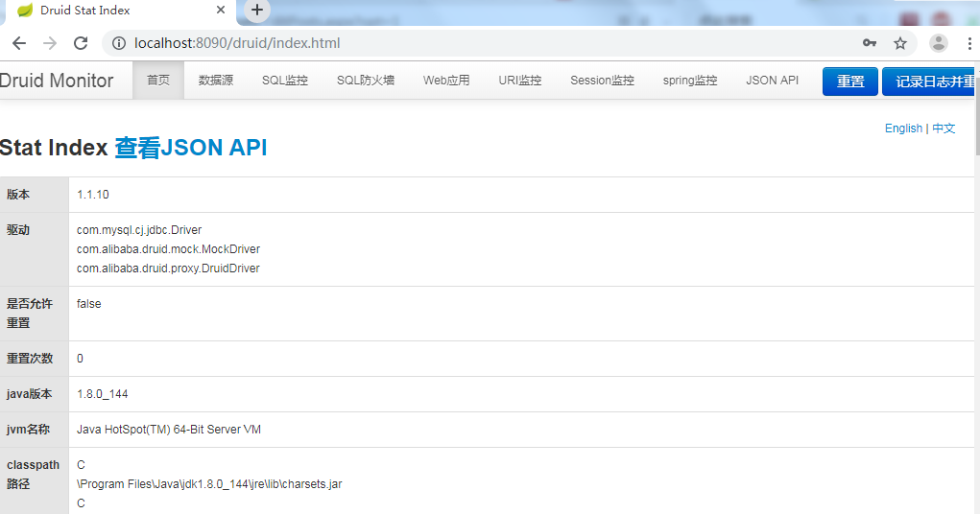Click the blue 重置 button

(850, 82)
